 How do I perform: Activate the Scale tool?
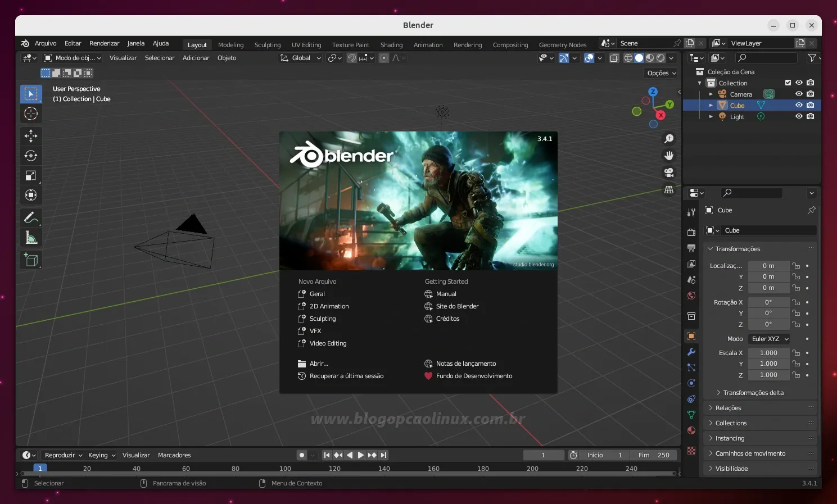(x=31, y=175)
